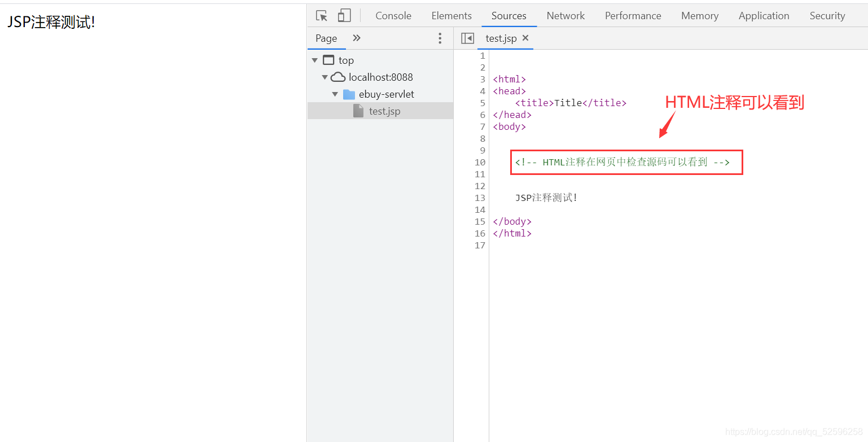Image resolution: width=868 pixels, height=442 pixels.
Task: Select test.jsp file in tree
Action: tap(380, 111)
